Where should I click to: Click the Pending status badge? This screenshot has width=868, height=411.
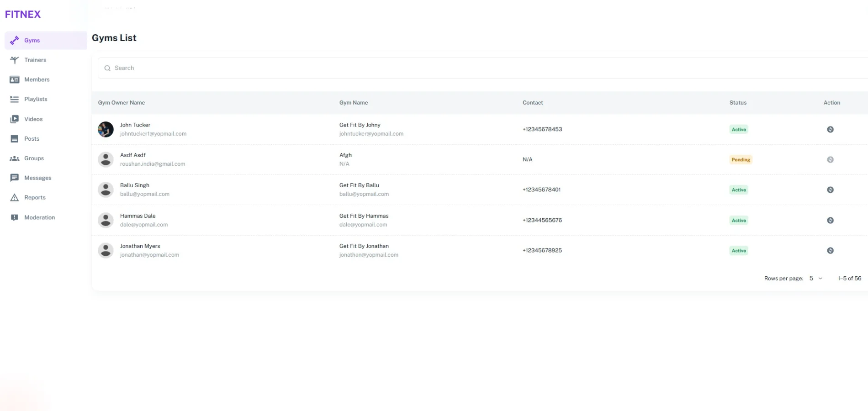tap(741, 159)
